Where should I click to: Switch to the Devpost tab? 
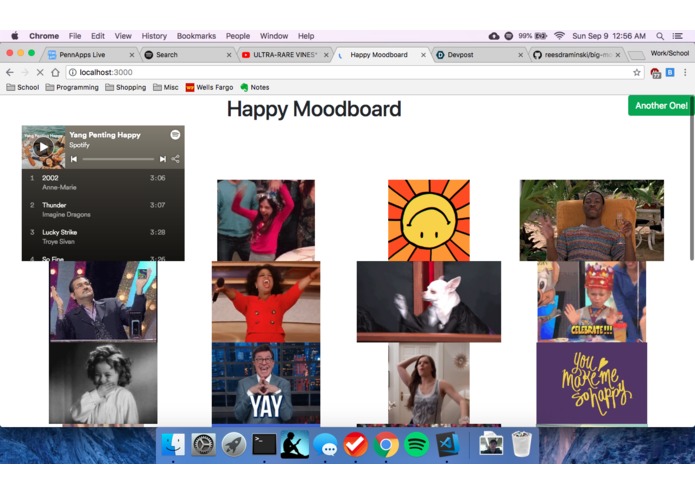point(478,55)
